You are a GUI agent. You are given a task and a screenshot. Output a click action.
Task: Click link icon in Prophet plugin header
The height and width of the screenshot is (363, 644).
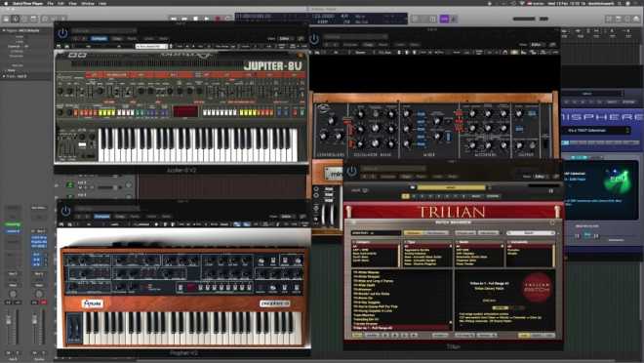click(x=303, y=217)
